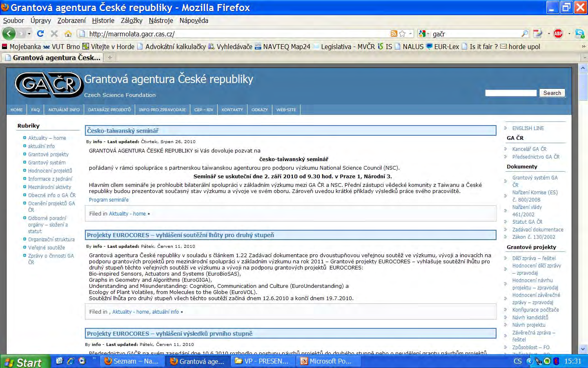Screen dimensions: 588x368
Task: Open the Historie menu
Action: click(103, 20)
